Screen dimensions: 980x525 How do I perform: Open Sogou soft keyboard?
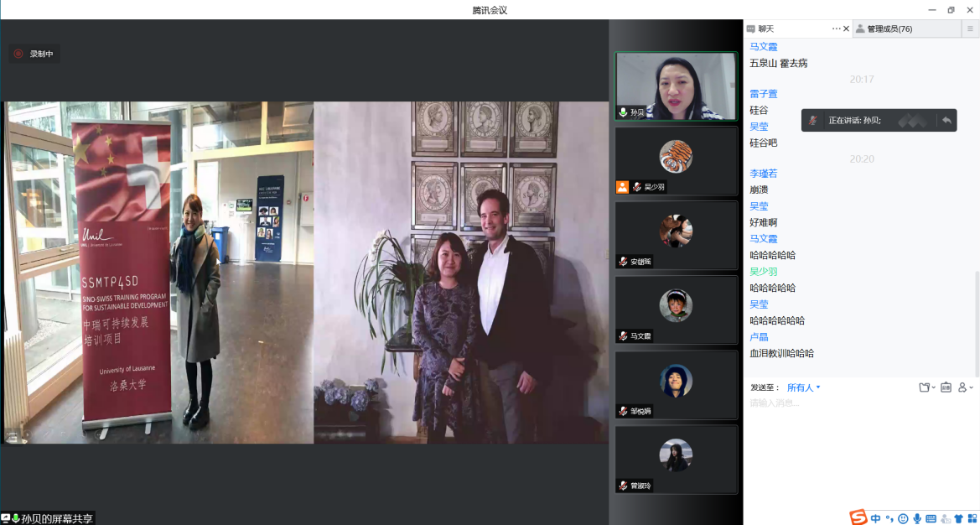(x=931, y=518)
